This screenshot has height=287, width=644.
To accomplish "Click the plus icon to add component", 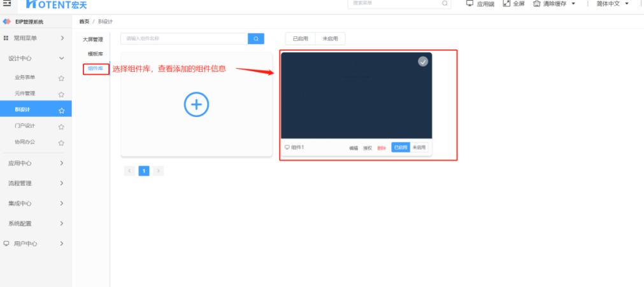I will 196,104.
